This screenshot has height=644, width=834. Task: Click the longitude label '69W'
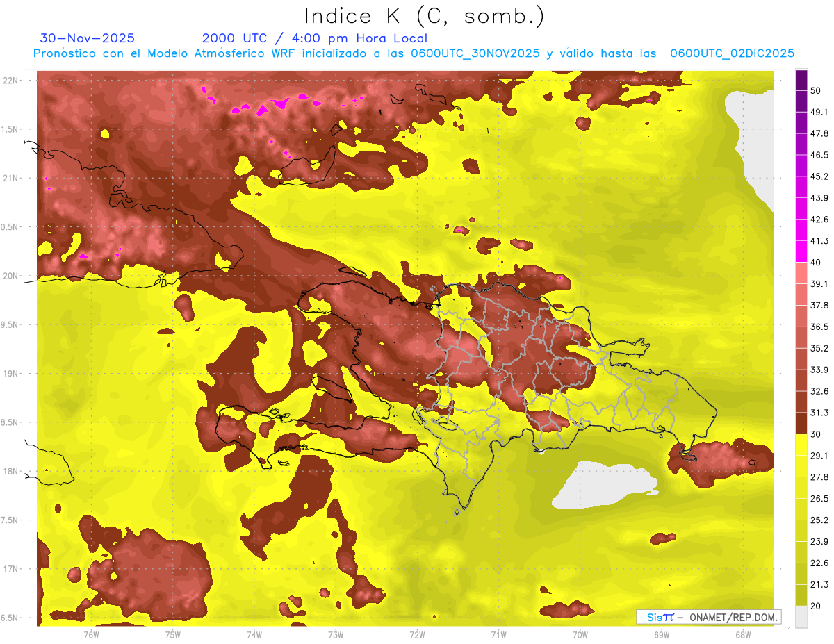point(662,634)
